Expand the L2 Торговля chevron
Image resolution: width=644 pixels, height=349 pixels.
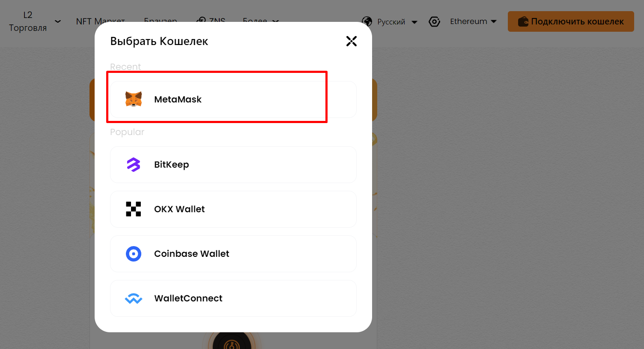[58, 21]
